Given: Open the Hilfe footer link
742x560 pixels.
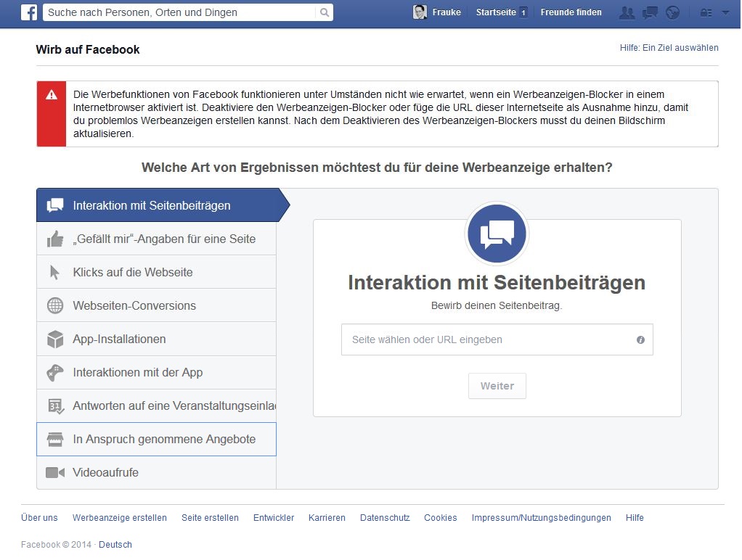Looking at the screenshot, I should point(635,518).
